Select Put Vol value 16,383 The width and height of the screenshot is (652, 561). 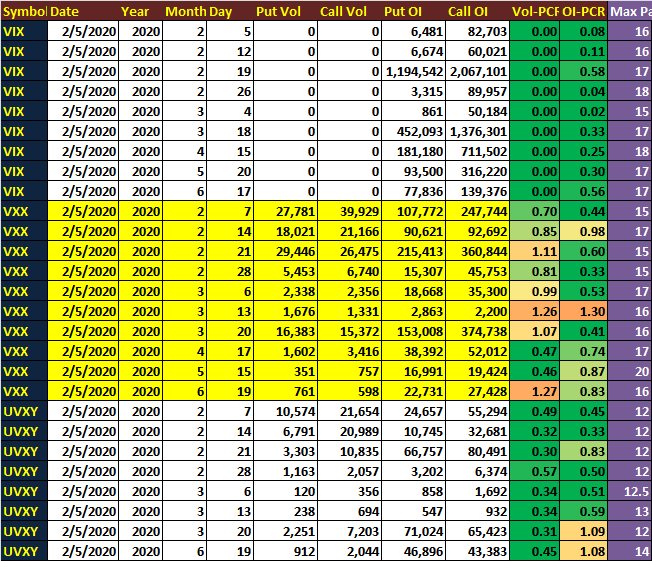click(286, 331)
